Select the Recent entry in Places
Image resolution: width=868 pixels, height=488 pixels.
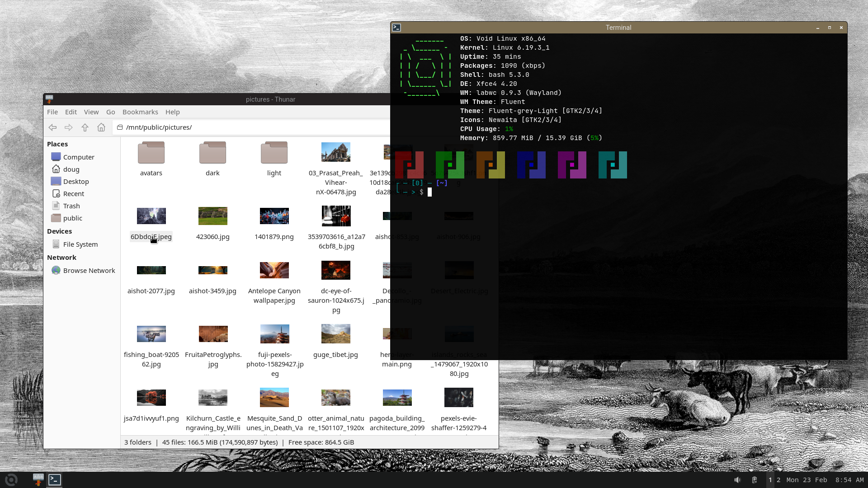coord(73,194)
